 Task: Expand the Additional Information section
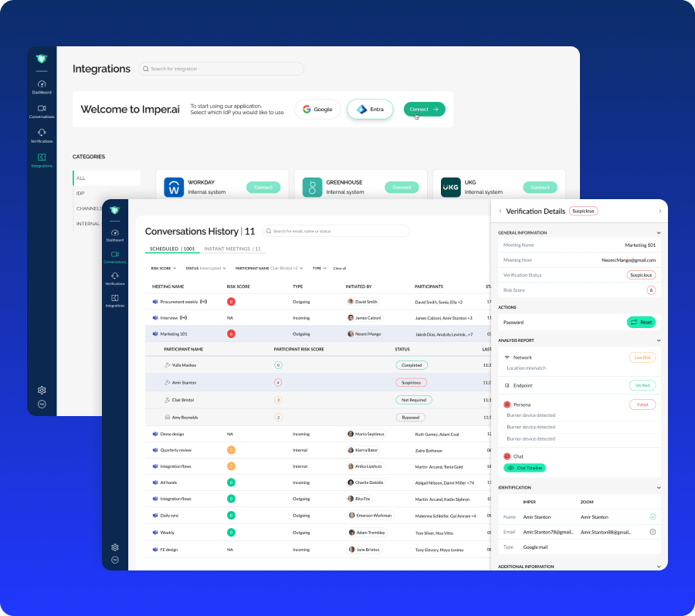click(x=658, y=566)
